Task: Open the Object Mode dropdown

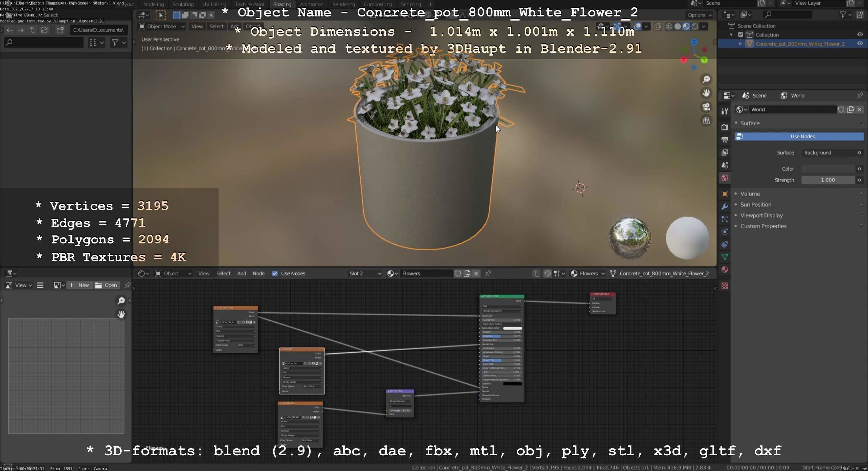Action: [162, 26]
